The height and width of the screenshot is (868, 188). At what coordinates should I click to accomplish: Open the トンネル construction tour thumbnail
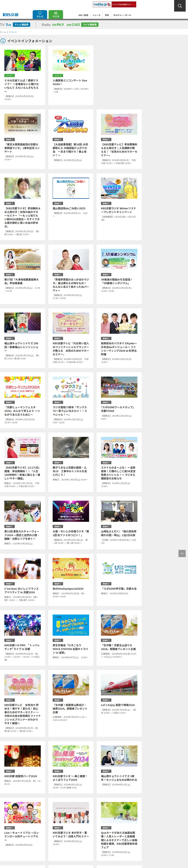(71, 447)
